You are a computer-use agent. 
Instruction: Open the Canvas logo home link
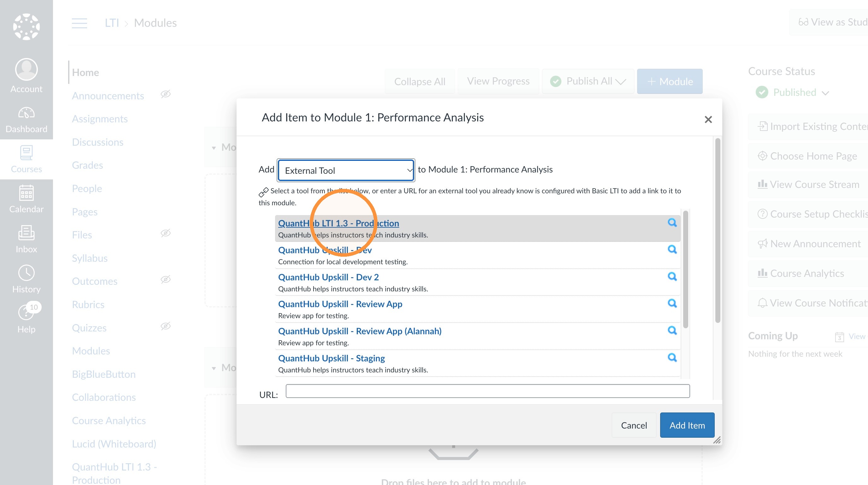click(26, 26)
